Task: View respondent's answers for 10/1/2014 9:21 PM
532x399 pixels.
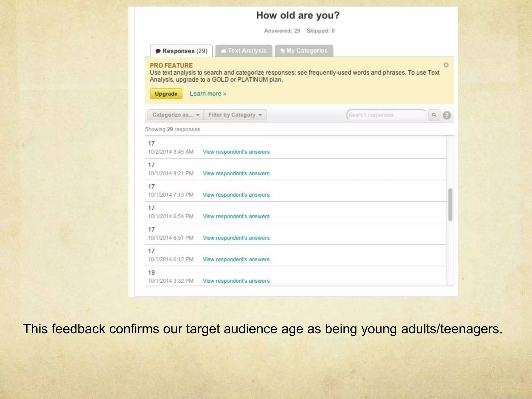Action: pyautogui.click(x=236, y=174)
